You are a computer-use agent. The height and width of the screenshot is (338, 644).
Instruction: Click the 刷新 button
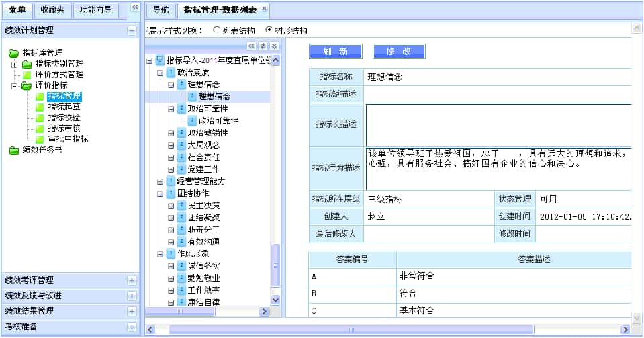[335, 51]
